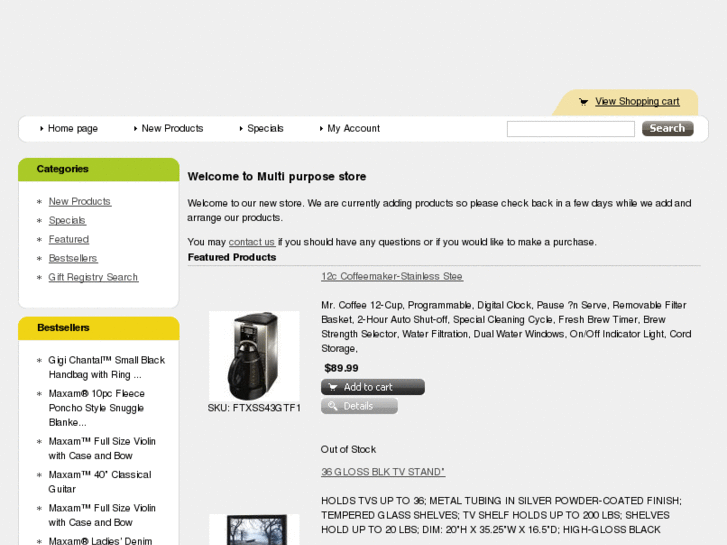Click the search text field

click(x=571, y=129)
